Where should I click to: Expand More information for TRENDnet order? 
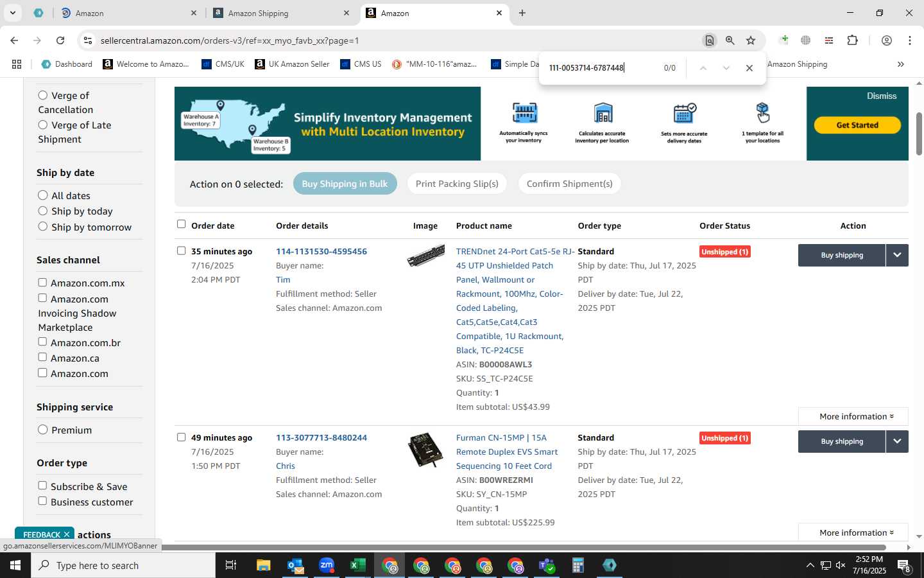click(853, 416)
